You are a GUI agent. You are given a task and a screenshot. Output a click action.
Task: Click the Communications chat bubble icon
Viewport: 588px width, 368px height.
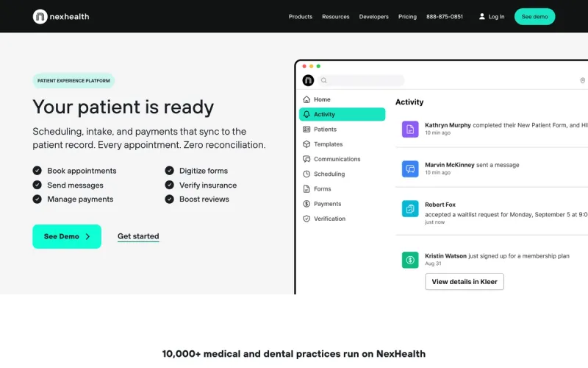coord(306,159)
